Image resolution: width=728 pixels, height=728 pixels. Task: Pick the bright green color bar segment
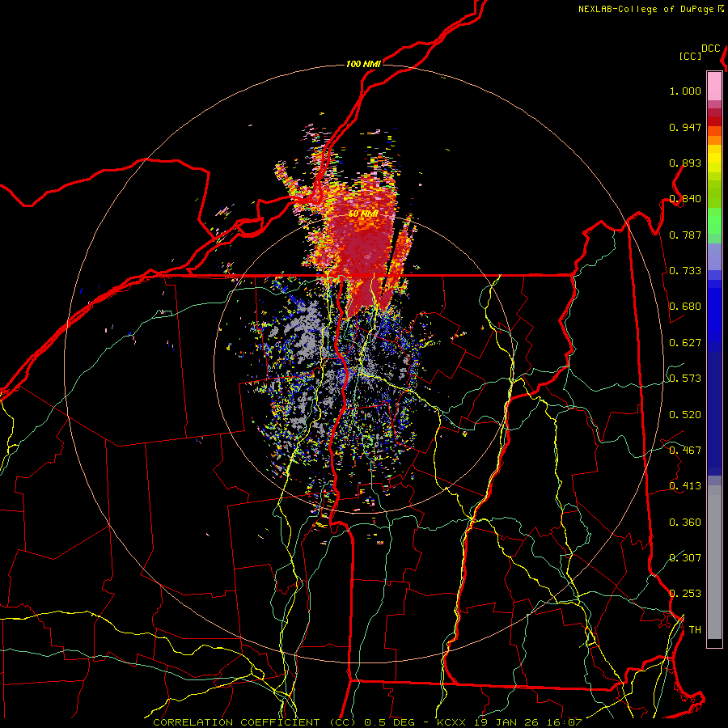tap(714, 221)
